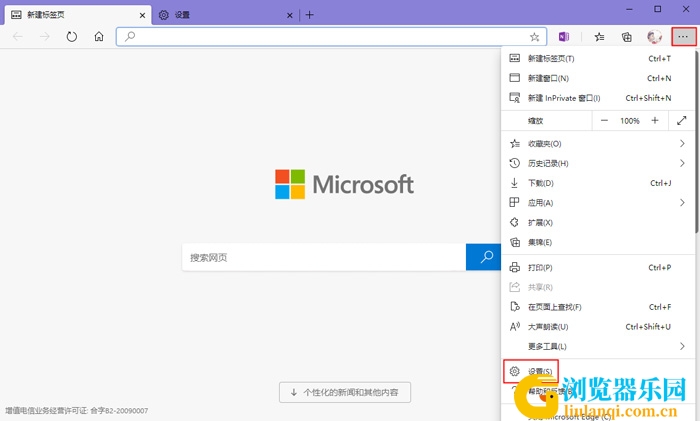Open the user profile avatar

pos(654,37)
